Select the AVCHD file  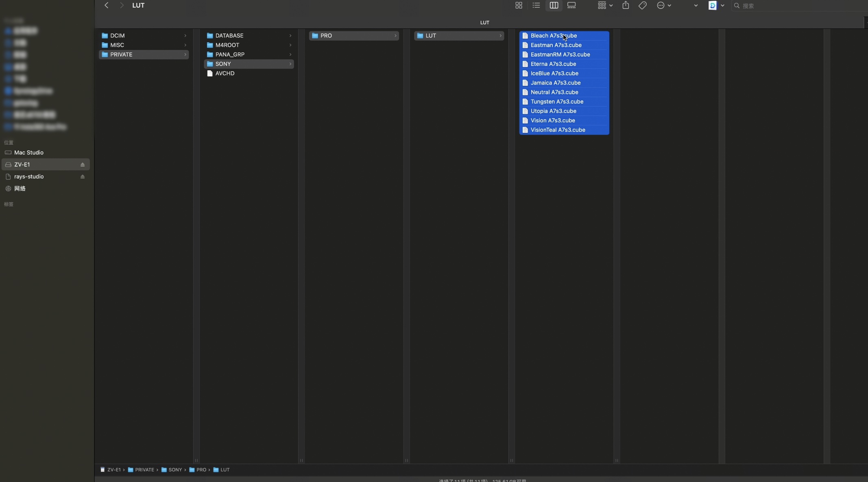(249, 73)
